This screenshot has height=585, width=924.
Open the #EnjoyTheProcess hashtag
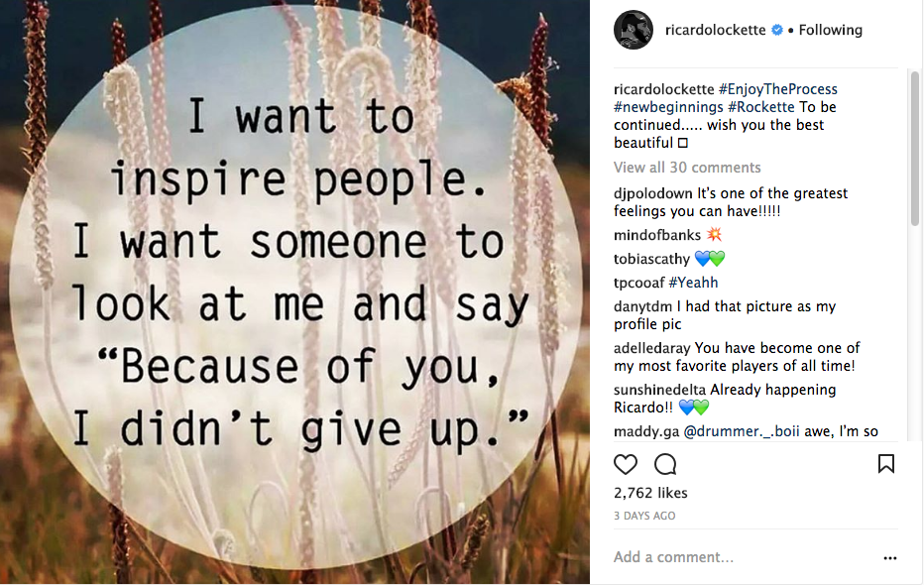[x=778, y=89]
